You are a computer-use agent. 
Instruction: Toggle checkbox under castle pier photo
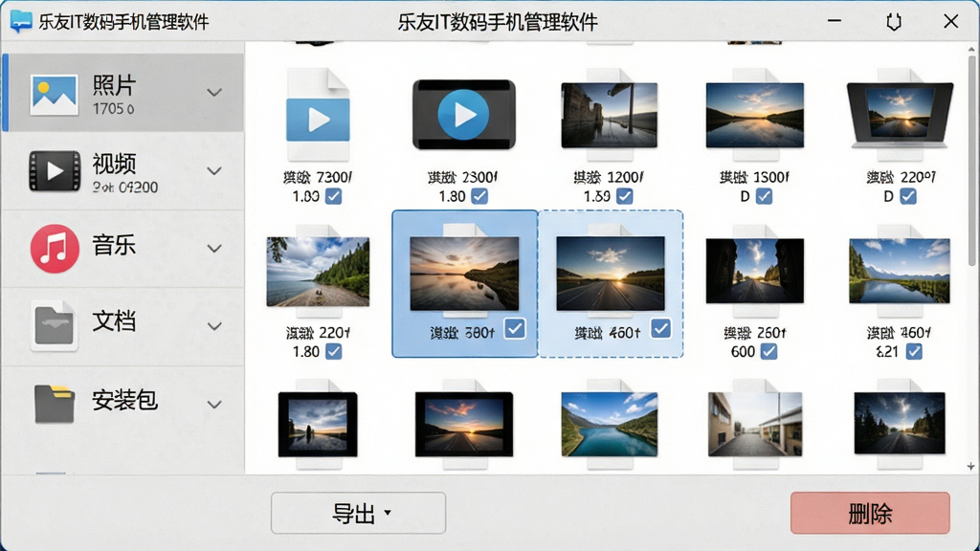pyautogui.click(x=624, y=196)
